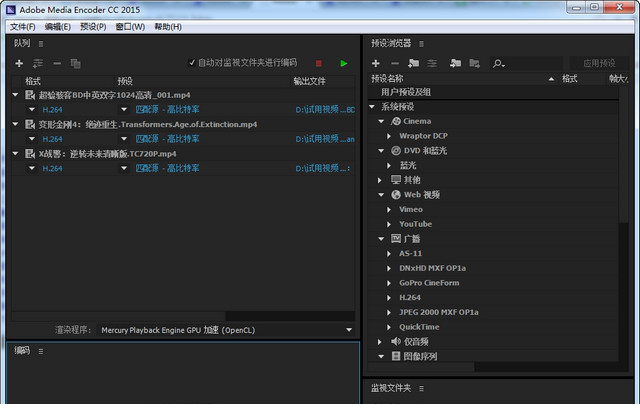The image size is (640, 420).
Task: Click monitor icon of Other category
Action: tap(396, 180)
